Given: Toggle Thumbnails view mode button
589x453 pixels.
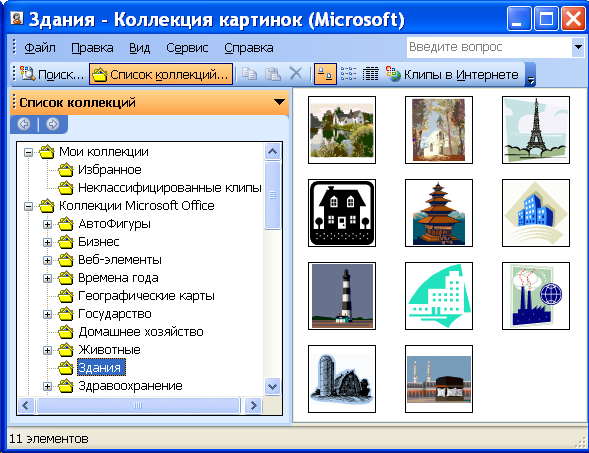Looking at the screenshot, I should point(325,74).
